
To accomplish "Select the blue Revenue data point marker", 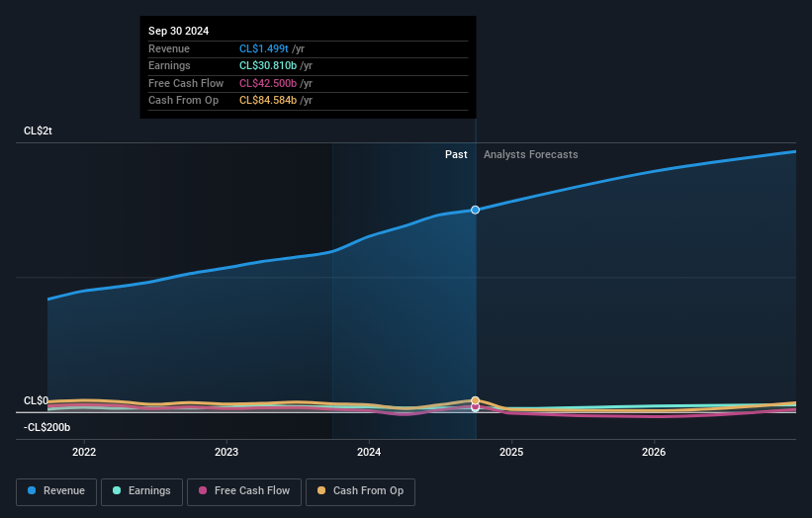I will 475,210.
